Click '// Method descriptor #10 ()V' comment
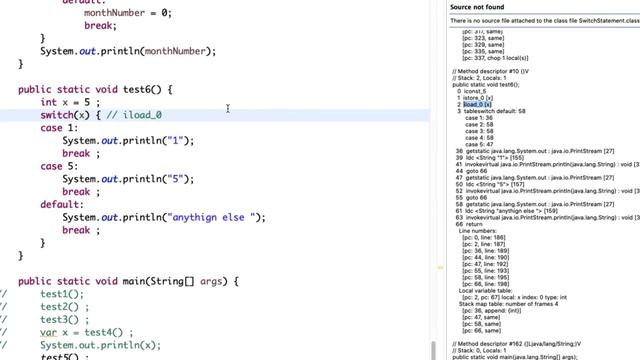The width and height of the screenshot is (640, 360). pos(490,71)
